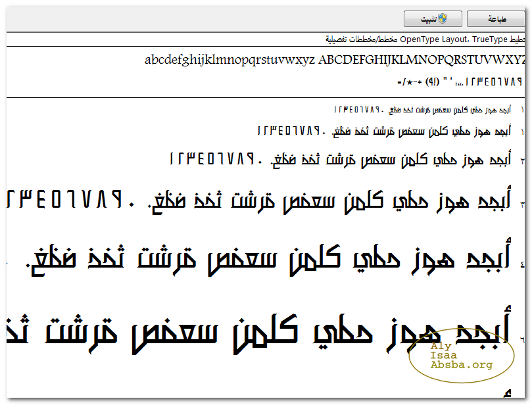Click the size label beside the third sample line
The width and height of the screenshot is (532, 405).
[x=523, y=160]
